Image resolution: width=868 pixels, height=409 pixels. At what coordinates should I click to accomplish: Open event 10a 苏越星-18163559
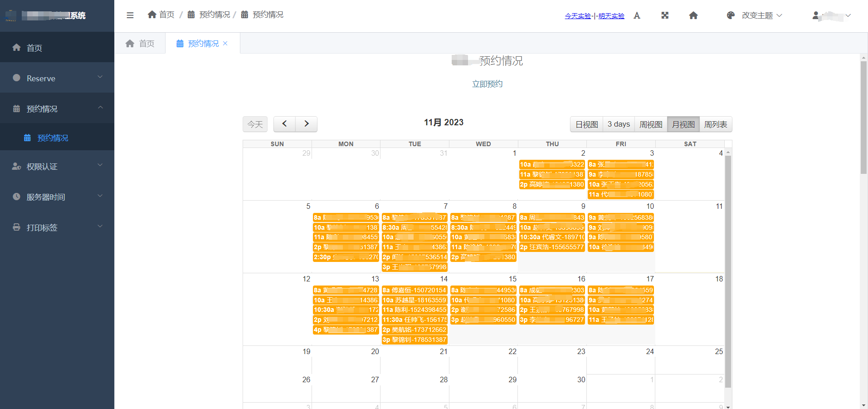coord(414,300)
